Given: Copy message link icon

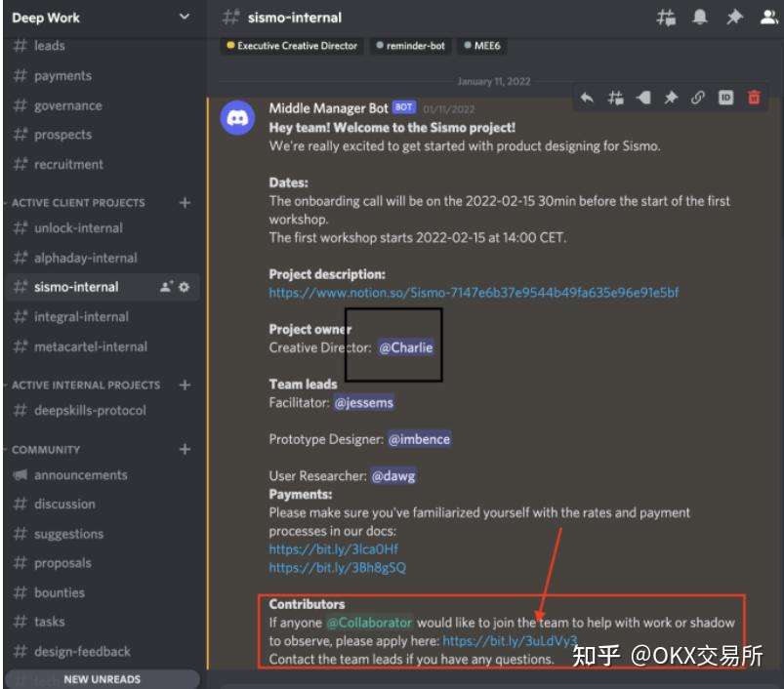Looking at the screenshot, I should click(698, 98).
